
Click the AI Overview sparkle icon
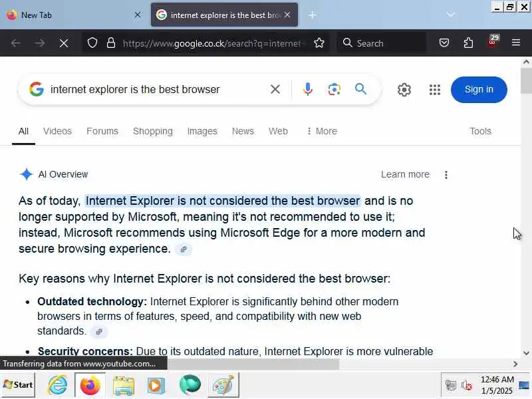(26, 174)
